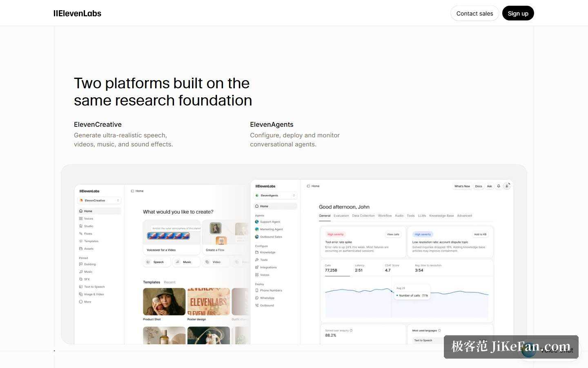This screenshot has height=368, width=588.
Task: Click the Phone Numbers icon under Deploy
Action: tap(257, 290)
